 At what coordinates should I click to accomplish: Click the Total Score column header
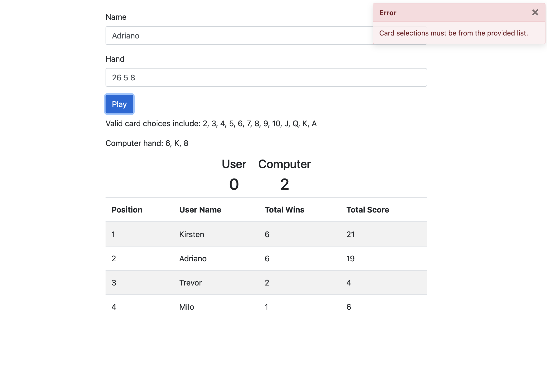tap(368, 210)
